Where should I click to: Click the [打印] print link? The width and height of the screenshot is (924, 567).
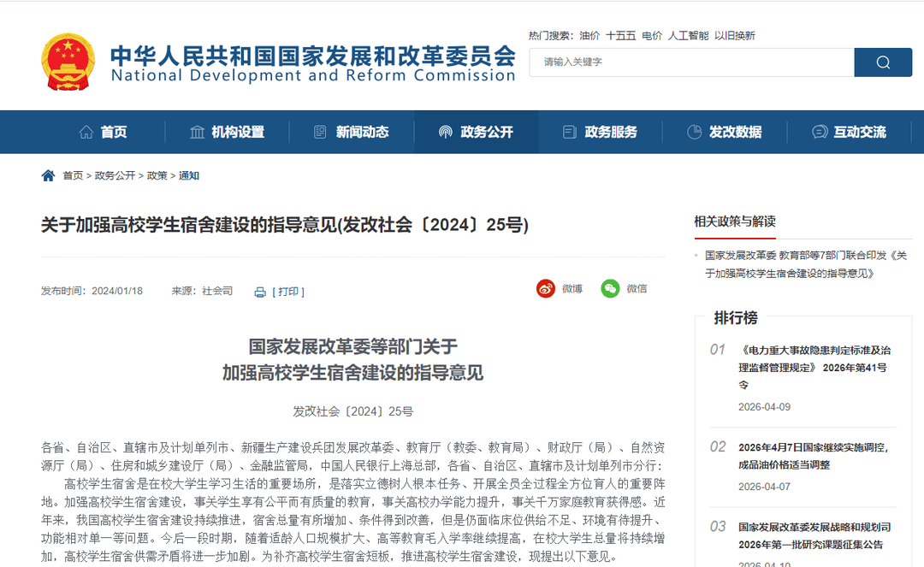[288, 292]
